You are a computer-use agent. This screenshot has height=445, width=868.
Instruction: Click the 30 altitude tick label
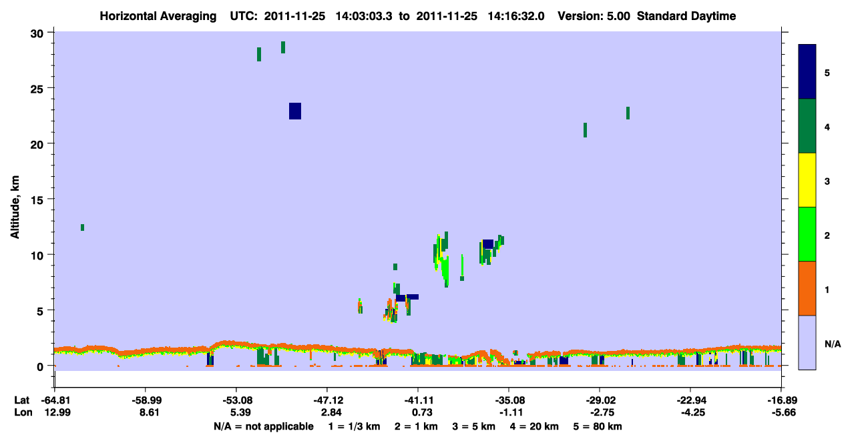(38, 33)
